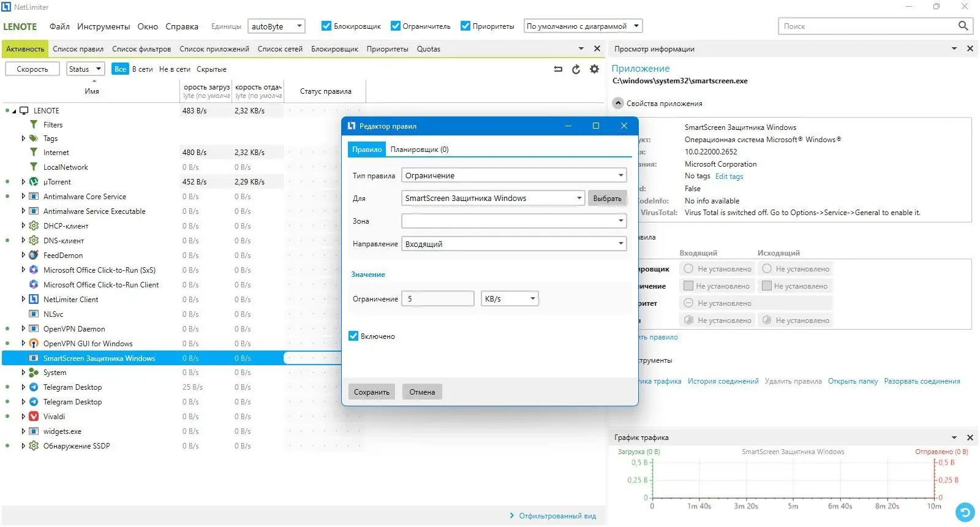Screen dimensions: 980x527
Task: Open the История соединений link
Action: (x=723, y=381)
